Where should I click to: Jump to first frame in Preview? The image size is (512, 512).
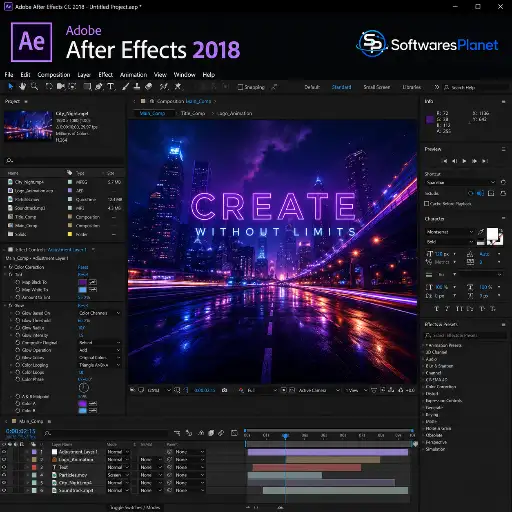point(444,161)
